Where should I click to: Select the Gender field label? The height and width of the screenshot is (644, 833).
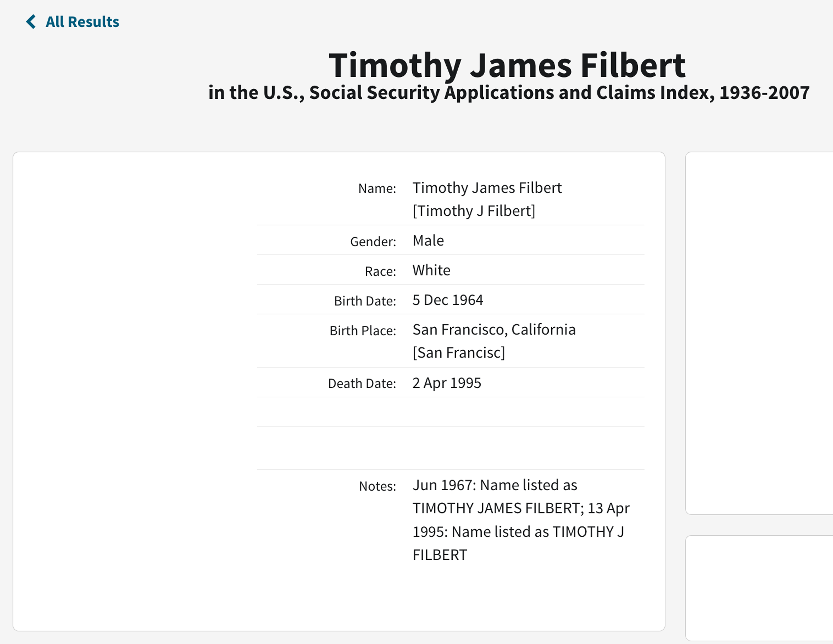pos(373,241)
